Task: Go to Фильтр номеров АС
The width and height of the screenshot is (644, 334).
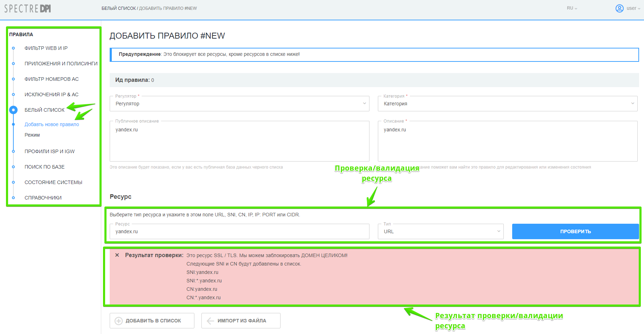Action: (52, 79)
